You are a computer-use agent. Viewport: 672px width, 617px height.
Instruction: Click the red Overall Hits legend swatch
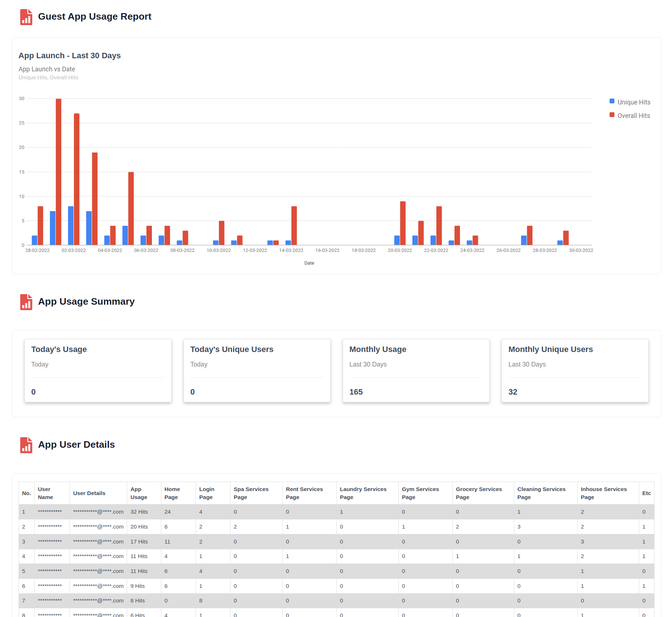click(x=612, y=115)
